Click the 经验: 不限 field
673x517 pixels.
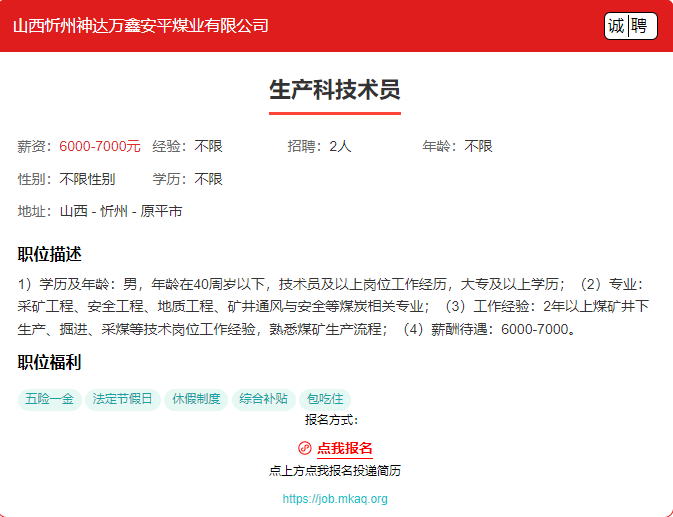(x=187, y=146)
